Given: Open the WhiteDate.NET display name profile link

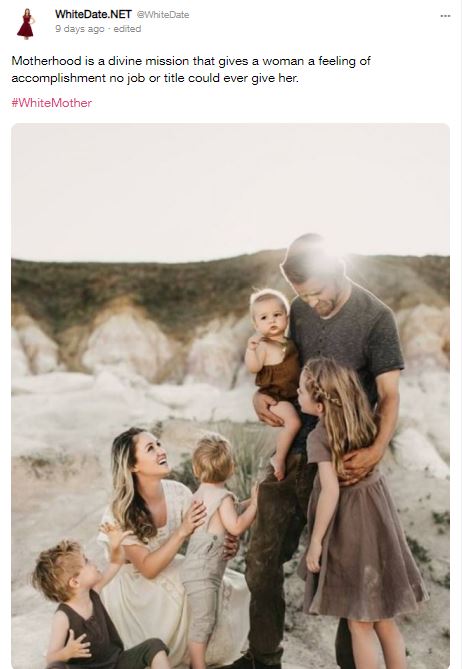Looking at the screenshot, I should [93, 14].
